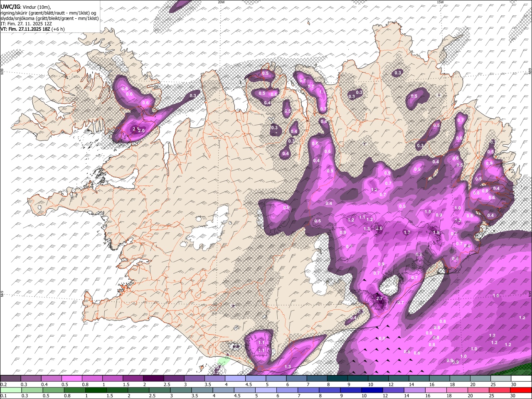The width and height of the screenshot is (532, 399).
Task: Click the "2.7" precipitation value on the map
Action: pyautogui.click(x=379, y=298)
